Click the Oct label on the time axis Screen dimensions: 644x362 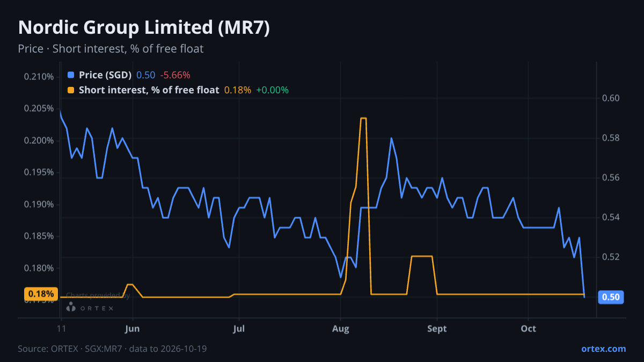point(529,329)
